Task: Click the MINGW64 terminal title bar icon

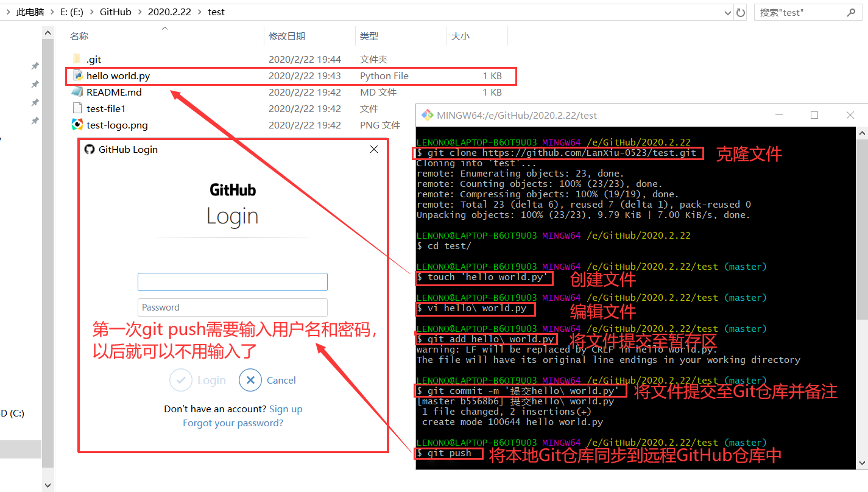Action: [428, 114]
